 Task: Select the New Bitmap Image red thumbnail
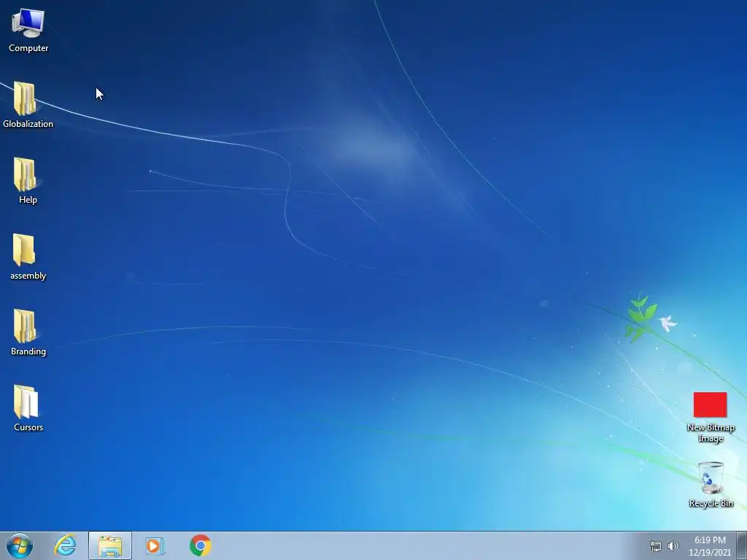tap(710, 405)
